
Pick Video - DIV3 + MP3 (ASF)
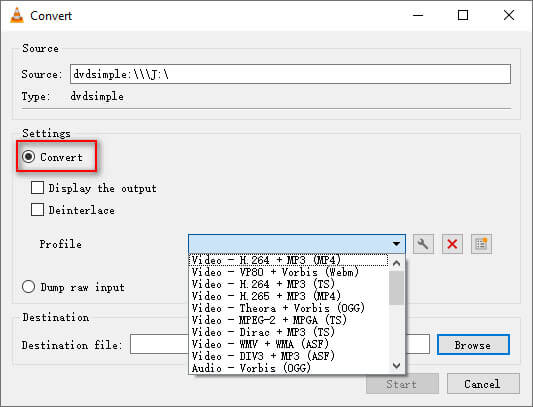coord(288,356)
